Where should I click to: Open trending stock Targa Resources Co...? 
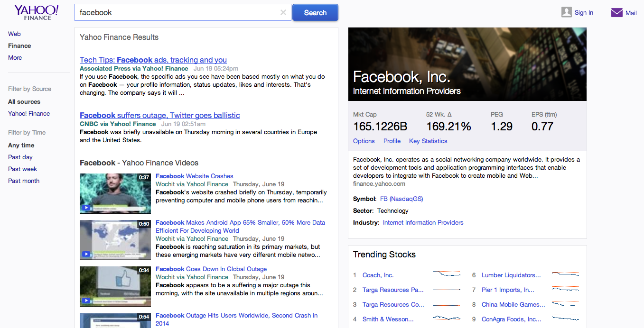[393, 304]
